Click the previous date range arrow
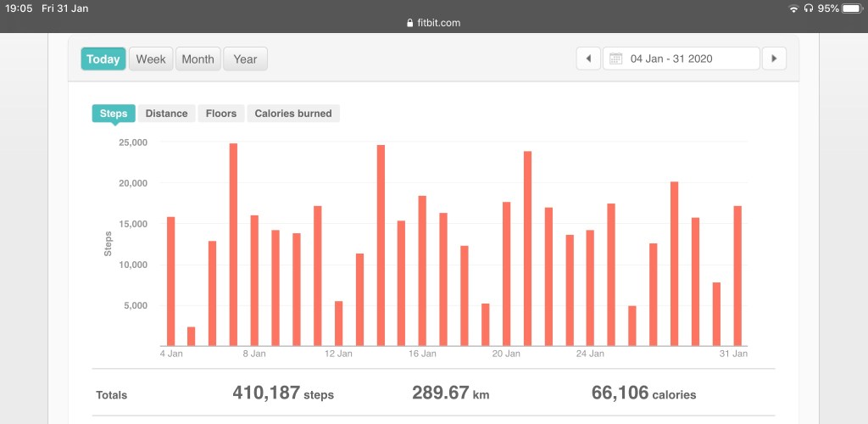The width and height of the screenshot is (868, 424). click(x=588, y=59)
